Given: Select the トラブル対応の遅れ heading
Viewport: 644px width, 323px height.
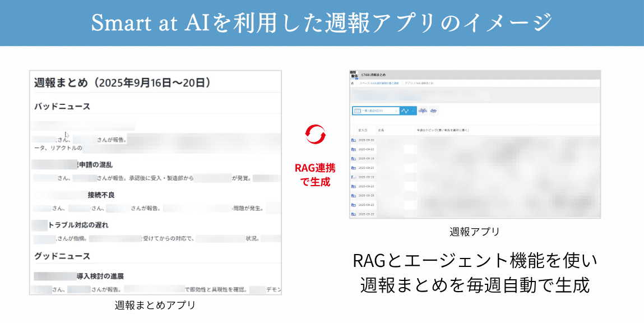Looking at the screenshot, I should tap(78, 225).
